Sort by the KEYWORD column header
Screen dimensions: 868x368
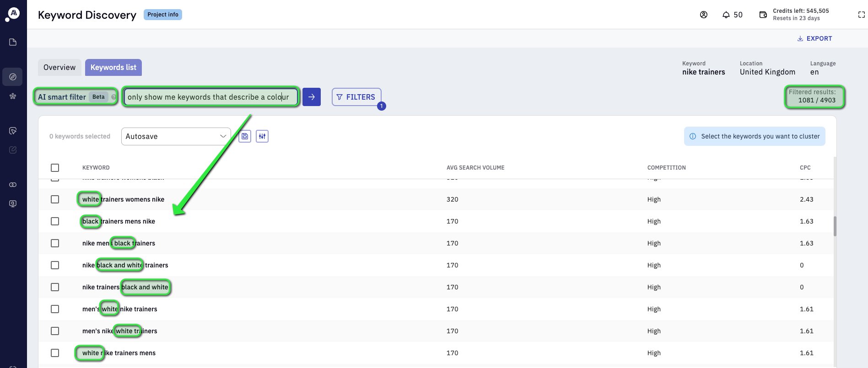pos(96,168)
